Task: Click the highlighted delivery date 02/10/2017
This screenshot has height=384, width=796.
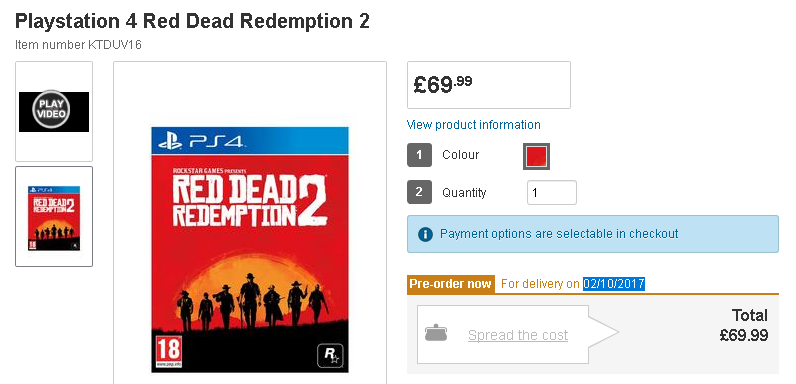Action: 614,283
